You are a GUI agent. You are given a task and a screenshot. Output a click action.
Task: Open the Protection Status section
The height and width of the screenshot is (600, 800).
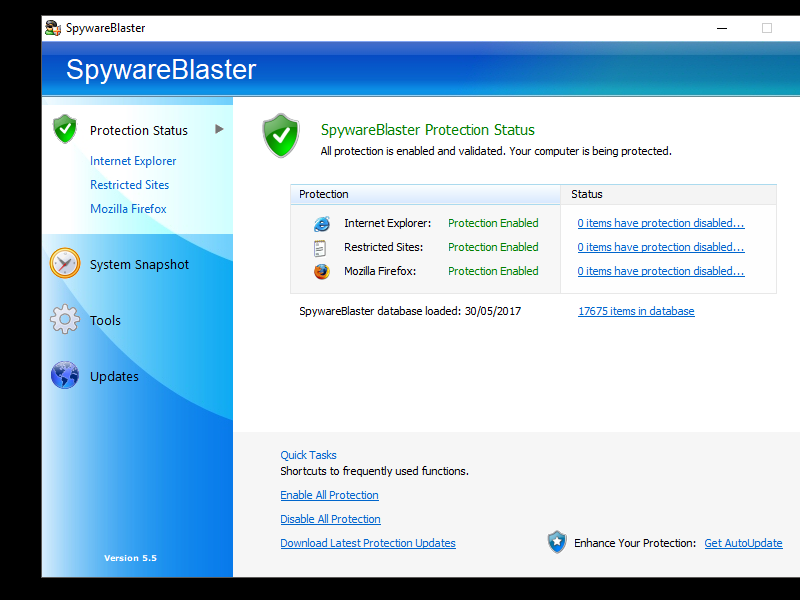(x=139, y=131)
